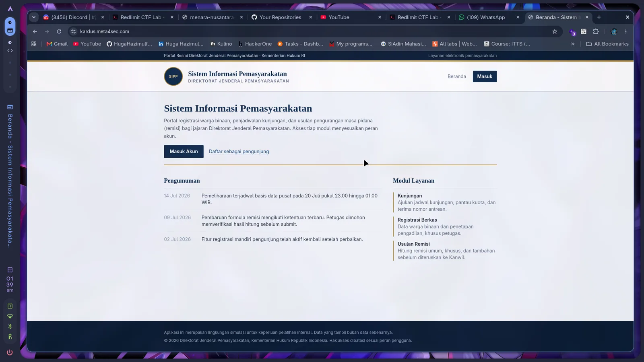This screenshot has height=362, width=644.
Task: Open the Chrome three-dot menu
Action: point(626,31)
